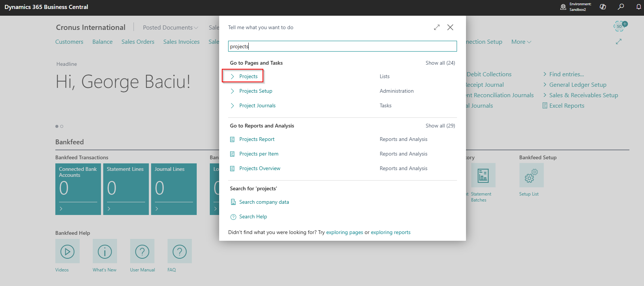Expand the More menu
Image resolution: width=644 pixels, height=286 pixels.
[x=521, y=41]
